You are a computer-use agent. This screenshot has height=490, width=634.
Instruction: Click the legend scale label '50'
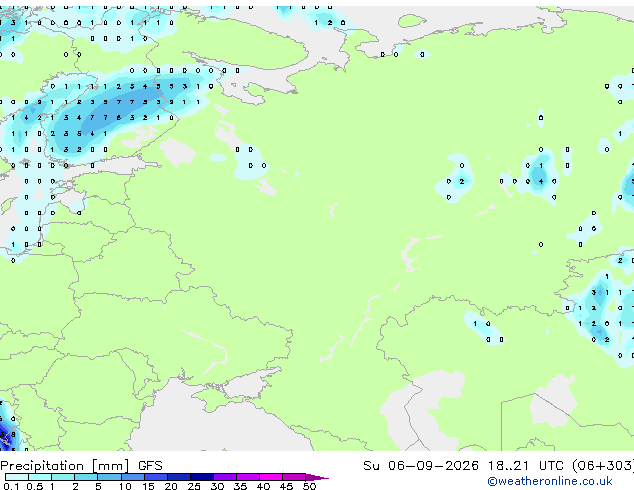point(309,486)
